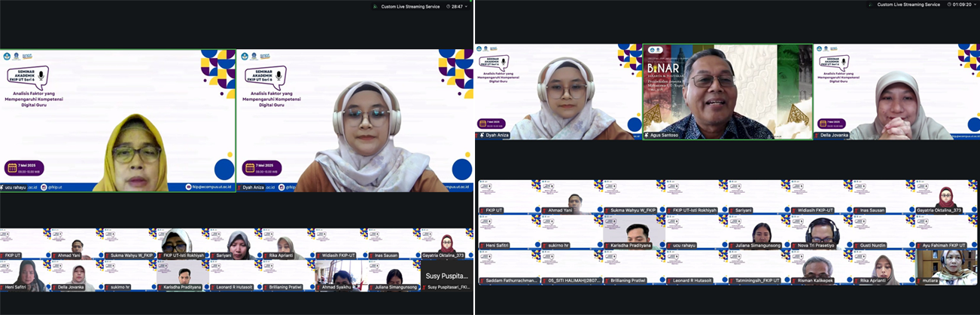This screenshot has height=315, width=980.
Task: Select Ahmad Yani tile in the 01:09:20 meeting
Action: tap(571, 197)
